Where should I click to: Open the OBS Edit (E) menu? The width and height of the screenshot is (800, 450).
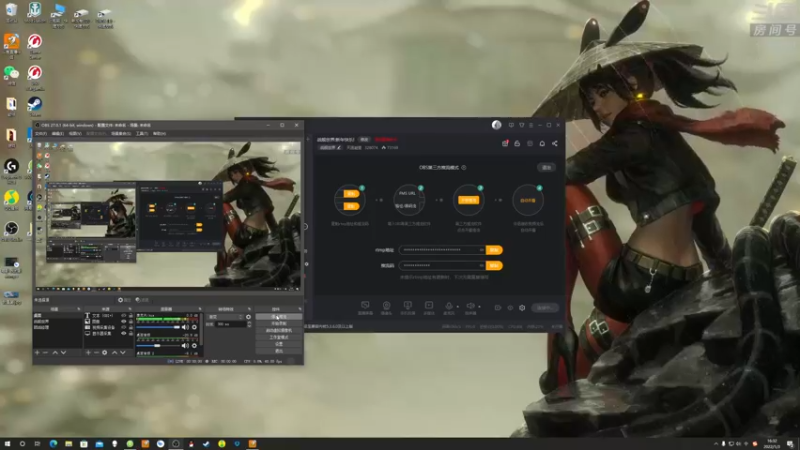(58, 134)
